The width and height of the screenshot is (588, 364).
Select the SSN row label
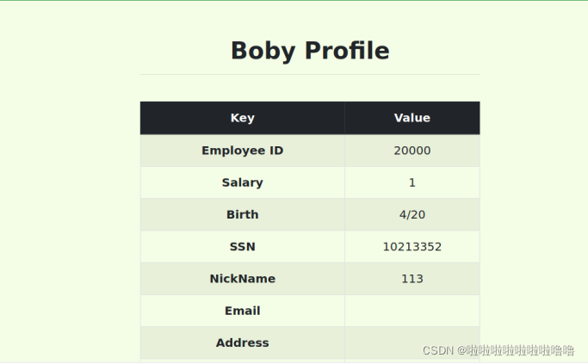click(242, 247)
